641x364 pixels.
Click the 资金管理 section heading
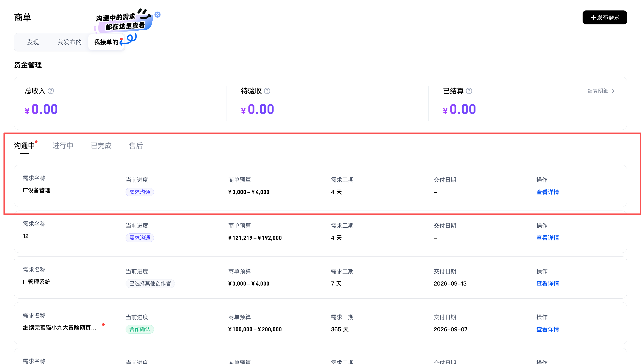(28, 65)
